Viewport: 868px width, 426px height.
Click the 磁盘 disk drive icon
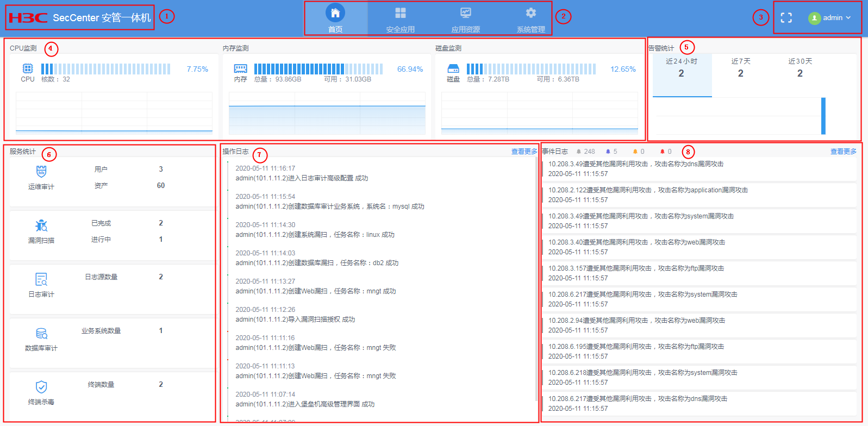[x=453, y=68]
